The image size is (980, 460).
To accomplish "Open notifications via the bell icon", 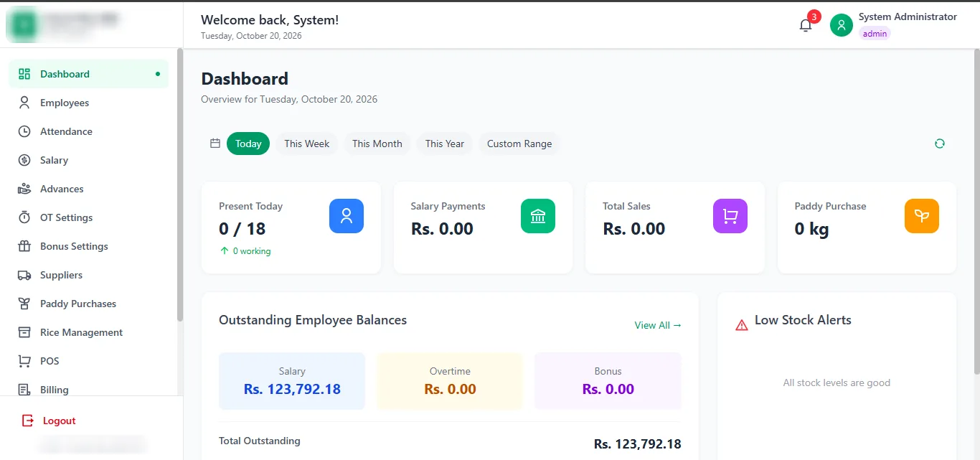I will click(x=806, y=25).
